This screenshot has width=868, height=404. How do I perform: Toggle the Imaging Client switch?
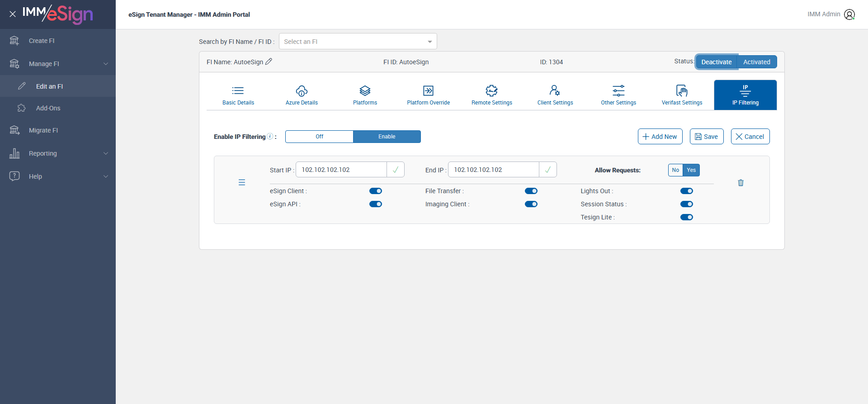[531, 204]
